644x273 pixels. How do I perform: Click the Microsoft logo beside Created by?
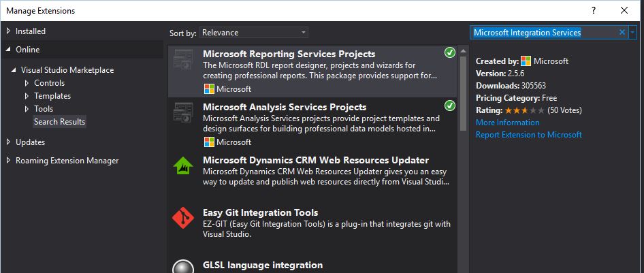point(526,61)
